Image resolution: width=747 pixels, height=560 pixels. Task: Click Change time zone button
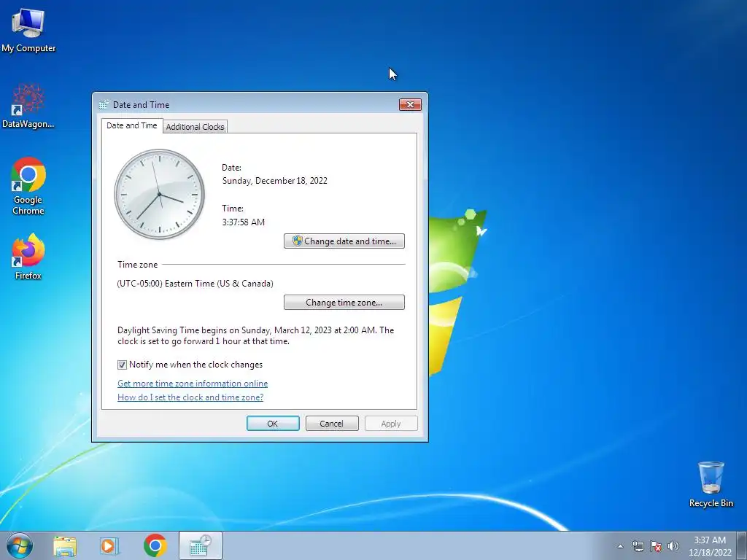[x=344, y=303]
